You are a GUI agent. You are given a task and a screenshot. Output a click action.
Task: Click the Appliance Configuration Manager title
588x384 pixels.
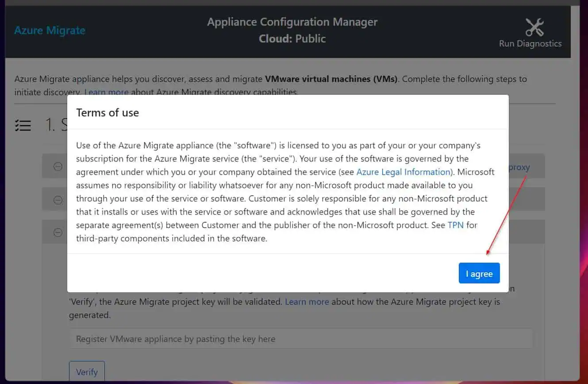coord(292,22)
